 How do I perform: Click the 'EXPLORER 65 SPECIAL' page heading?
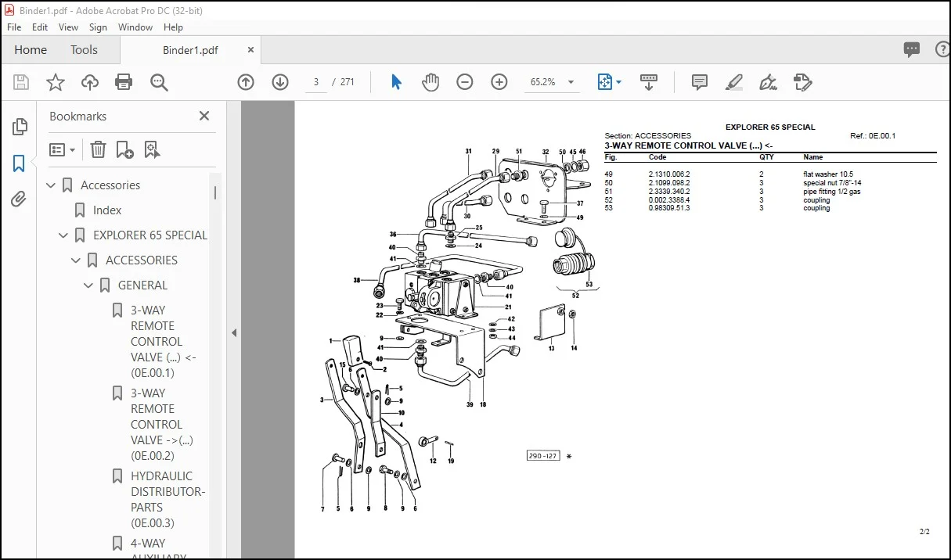coord(770,127)
